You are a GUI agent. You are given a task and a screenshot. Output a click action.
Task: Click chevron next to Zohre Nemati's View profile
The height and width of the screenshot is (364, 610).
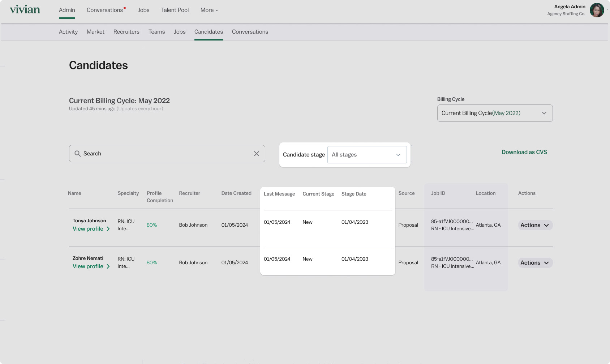(x=108, y=266)
